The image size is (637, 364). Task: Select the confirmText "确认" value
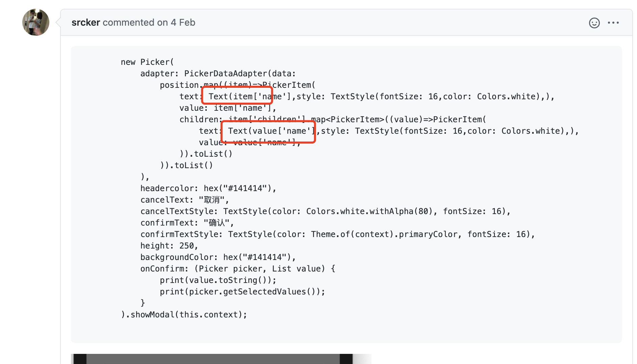[218, 223]
